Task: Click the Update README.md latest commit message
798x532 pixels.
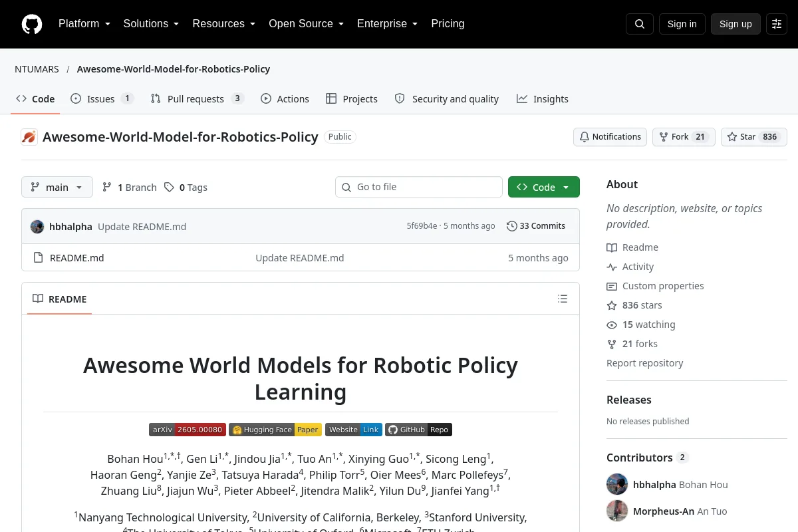Action: [142, 226]
